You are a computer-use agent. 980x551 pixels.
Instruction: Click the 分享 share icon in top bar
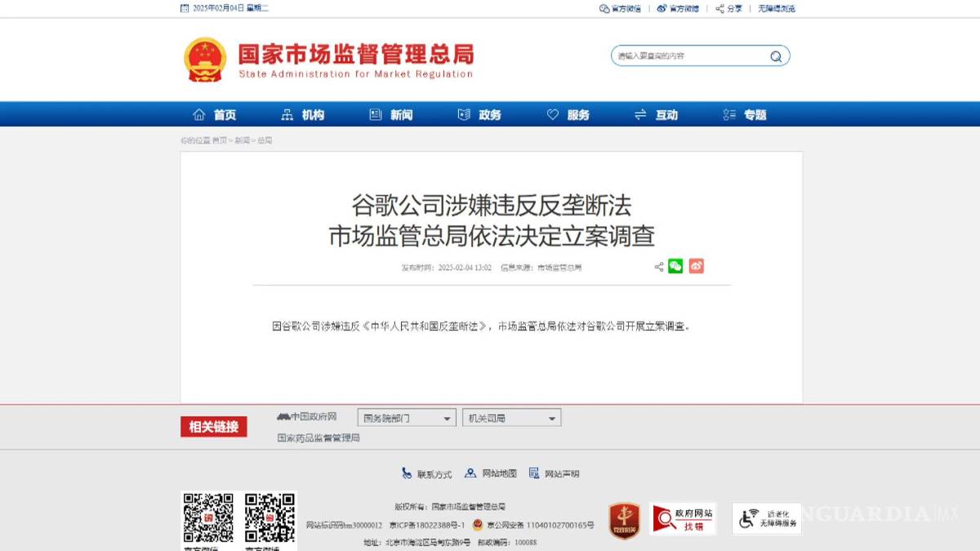[719, 8]
